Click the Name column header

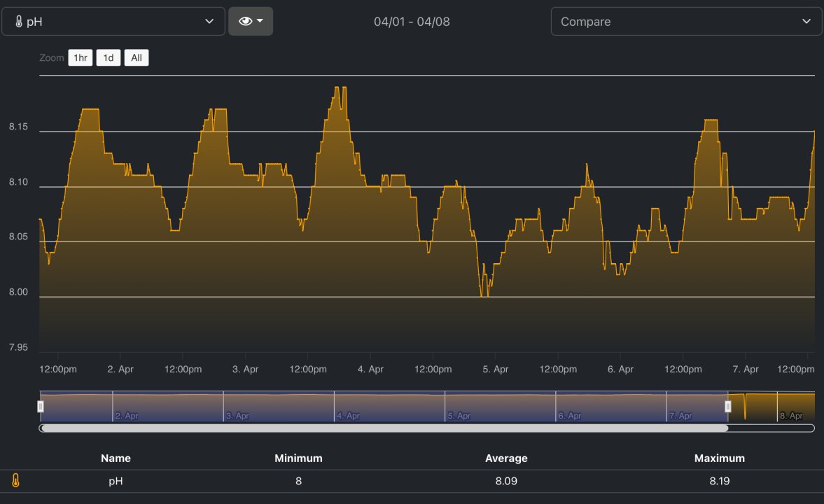pos(116,458)
